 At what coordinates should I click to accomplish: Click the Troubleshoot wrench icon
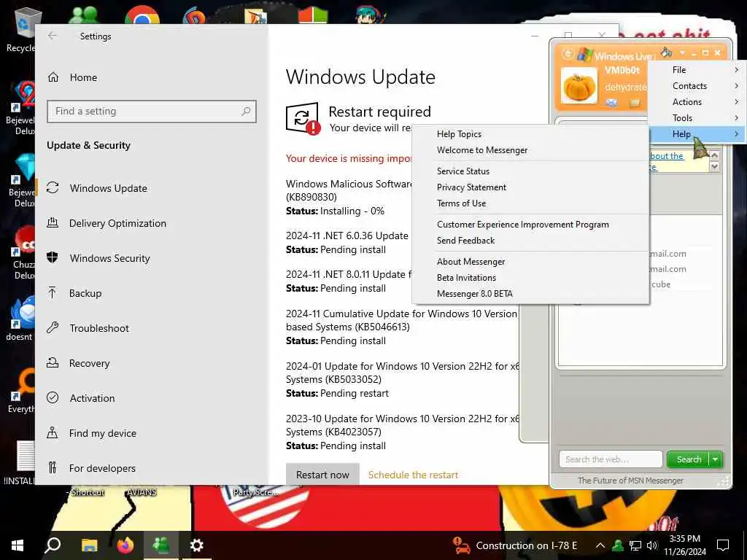click(x=53, y=327)
